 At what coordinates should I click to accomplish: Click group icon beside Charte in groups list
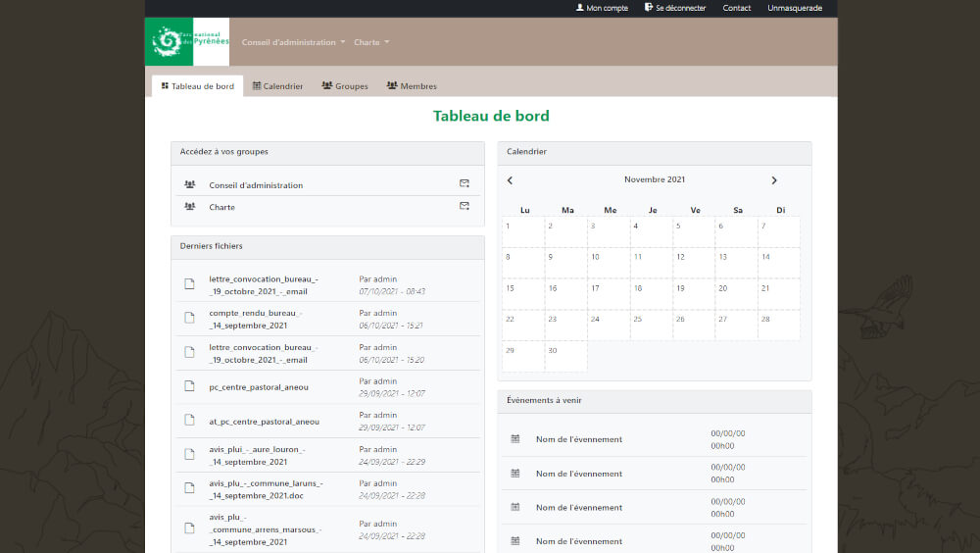[190, 207]
